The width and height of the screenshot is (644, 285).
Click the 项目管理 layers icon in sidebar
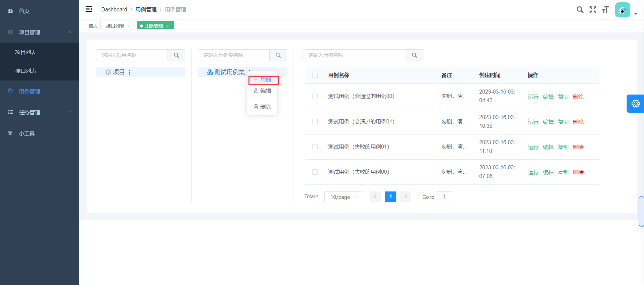[x=10, y=32]
